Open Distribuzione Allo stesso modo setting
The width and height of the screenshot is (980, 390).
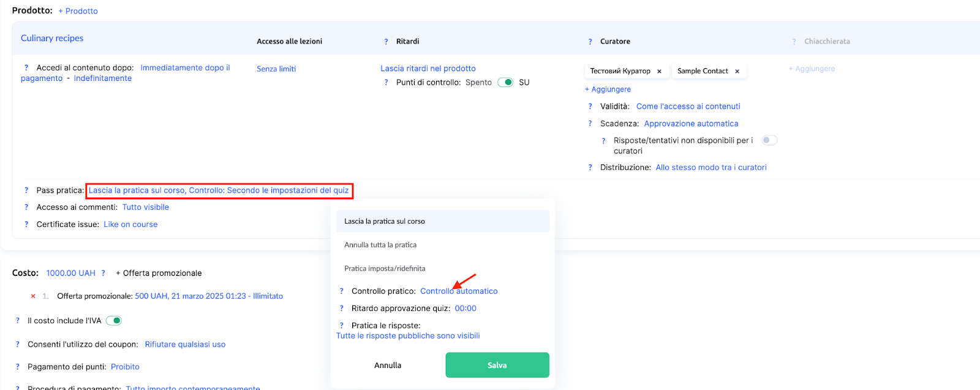[710, 167]
